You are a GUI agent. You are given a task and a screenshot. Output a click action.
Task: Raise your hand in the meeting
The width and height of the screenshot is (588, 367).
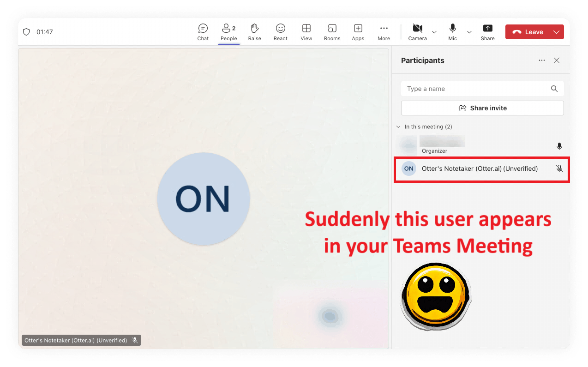point(254,32)
